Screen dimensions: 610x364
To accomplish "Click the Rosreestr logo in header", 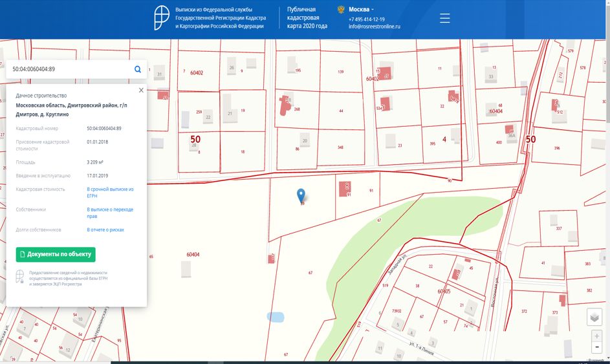I will (x=162, y=18).
